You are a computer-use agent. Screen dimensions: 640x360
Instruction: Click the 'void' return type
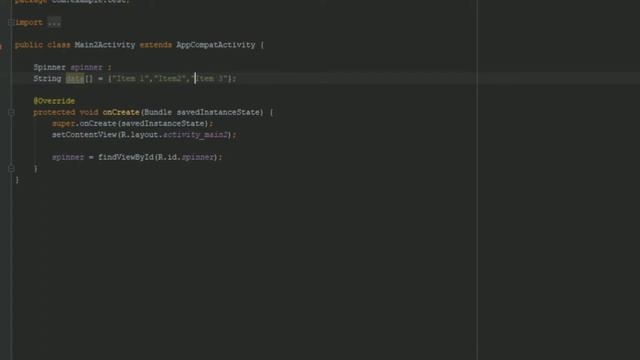pos(89,112)
